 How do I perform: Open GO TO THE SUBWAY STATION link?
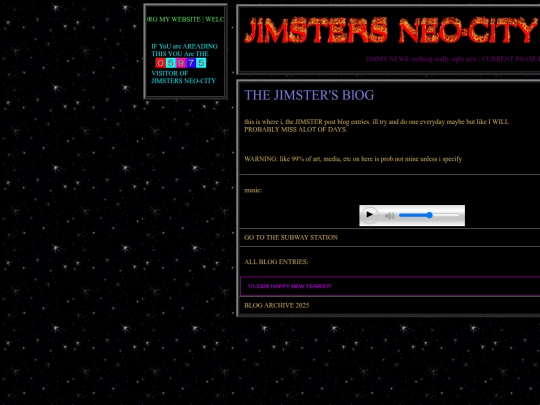coord(291,237)
